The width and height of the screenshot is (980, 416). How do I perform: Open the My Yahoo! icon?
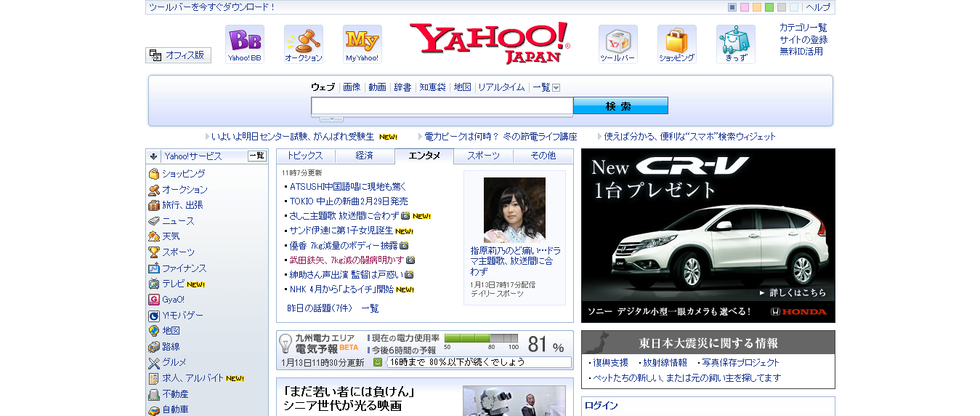coord(363,44)
